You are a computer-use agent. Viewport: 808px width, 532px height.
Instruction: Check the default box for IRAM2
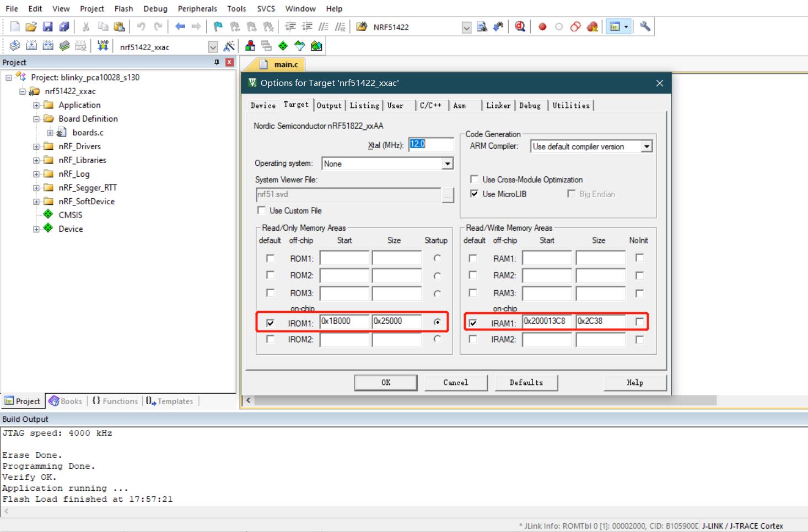pyautogui.click(x=473, y=339)
